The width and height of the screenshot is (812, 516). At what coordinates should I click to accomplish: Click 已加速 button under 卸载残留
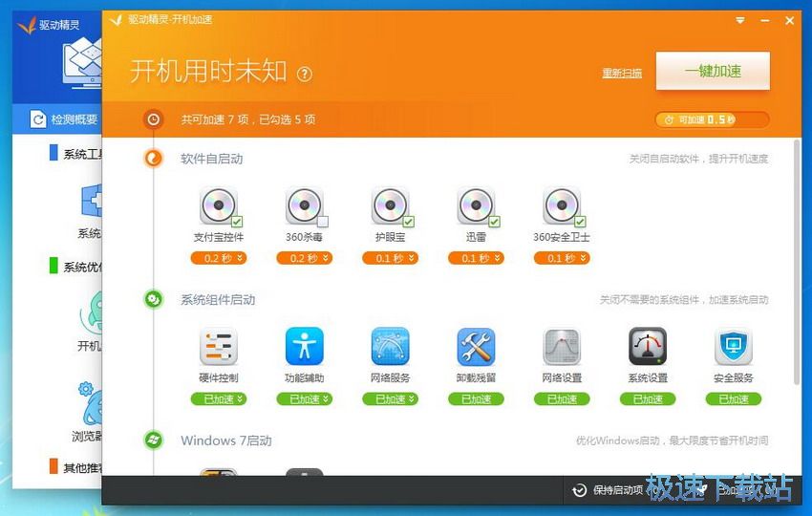[x=476, y=398]
